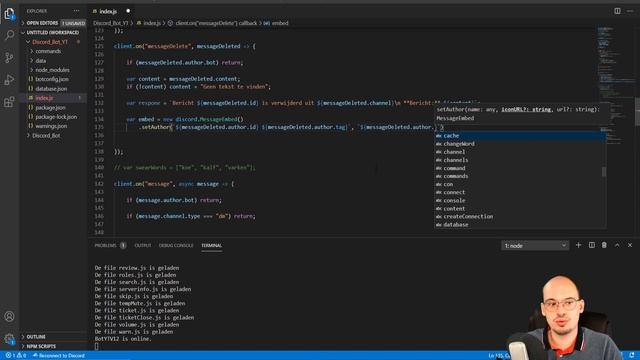Choose 'channel' autocomplete suggestion

coord(520,152)
